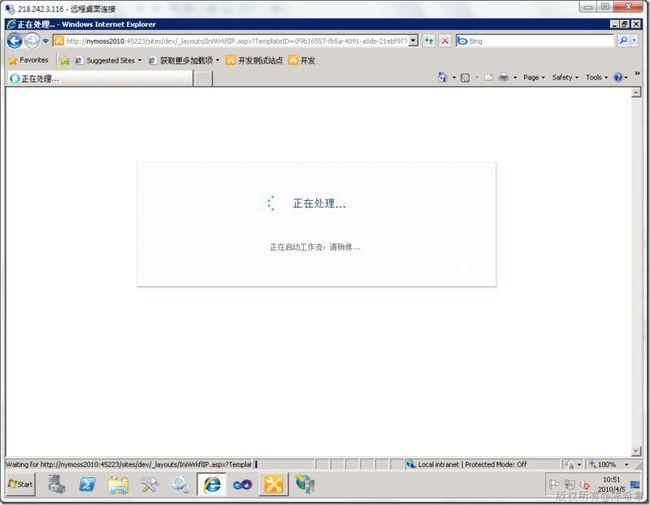
Task: Stop loading with the red X icon
Action: 445,41
